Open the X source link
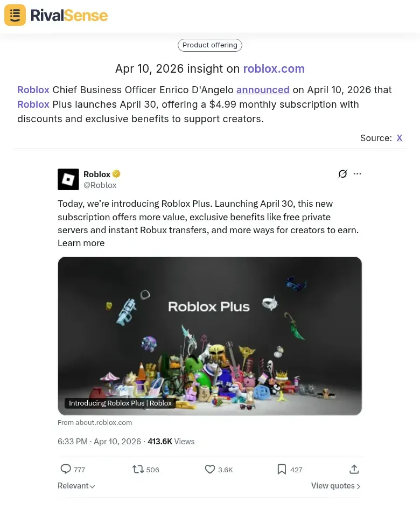Image resolution: width=420 pixels, height=517 pixels. 400,138
